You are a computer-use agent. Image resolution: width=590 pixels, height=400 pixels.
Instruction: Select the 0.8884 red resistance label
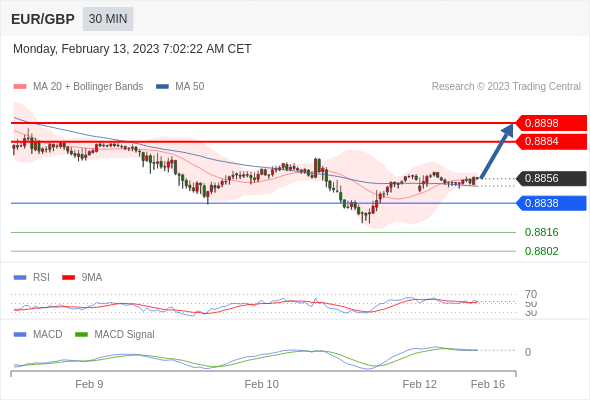click(x=551, y=141)
